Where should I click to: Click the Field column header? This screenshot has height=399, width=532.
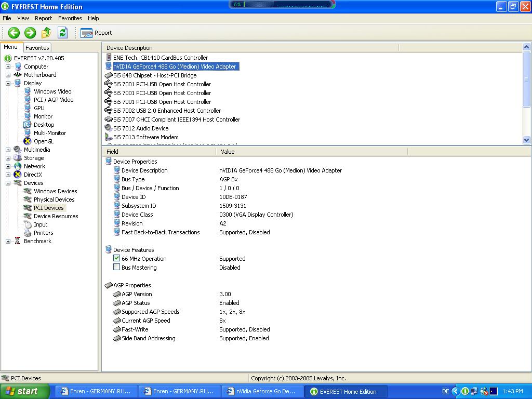pyautogui.click(x=159, y=152)
